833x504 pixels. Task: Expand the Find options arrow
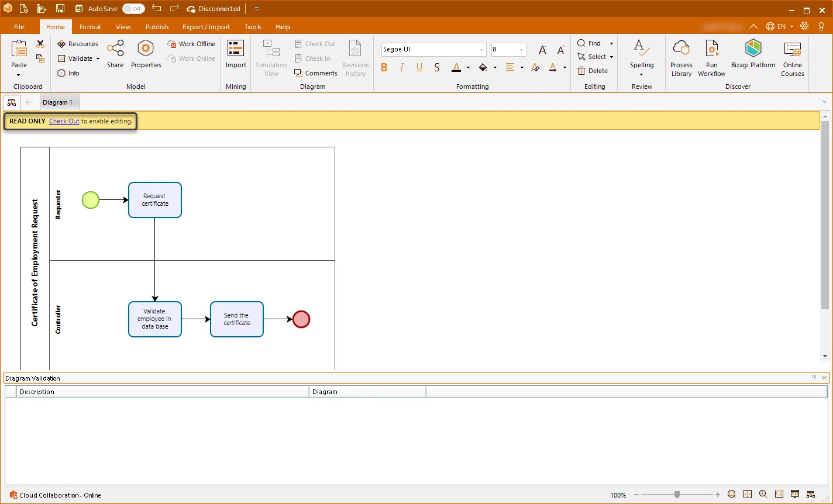tap(611, 43)
